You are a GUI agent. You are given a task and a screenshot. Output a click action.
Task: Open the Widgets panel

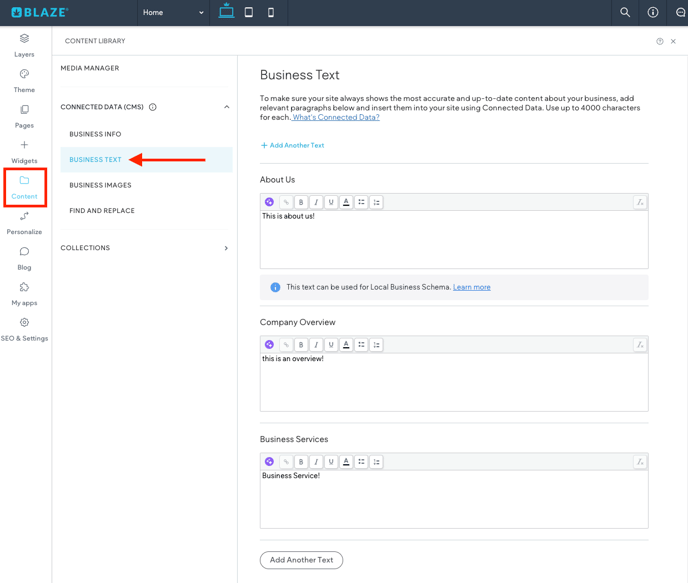24,151
